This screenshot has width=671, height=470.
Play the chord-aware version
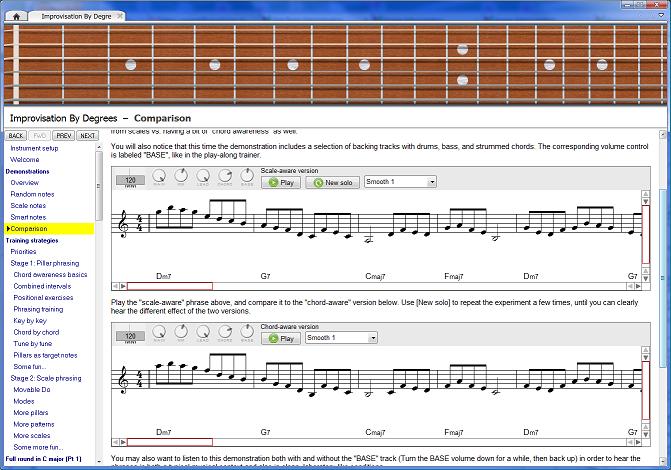tap(281, 338)
